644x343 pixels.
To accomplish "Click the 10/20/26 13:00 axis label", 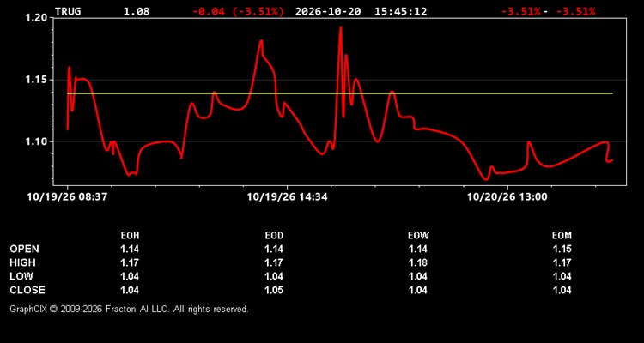I will click(507, 197).
